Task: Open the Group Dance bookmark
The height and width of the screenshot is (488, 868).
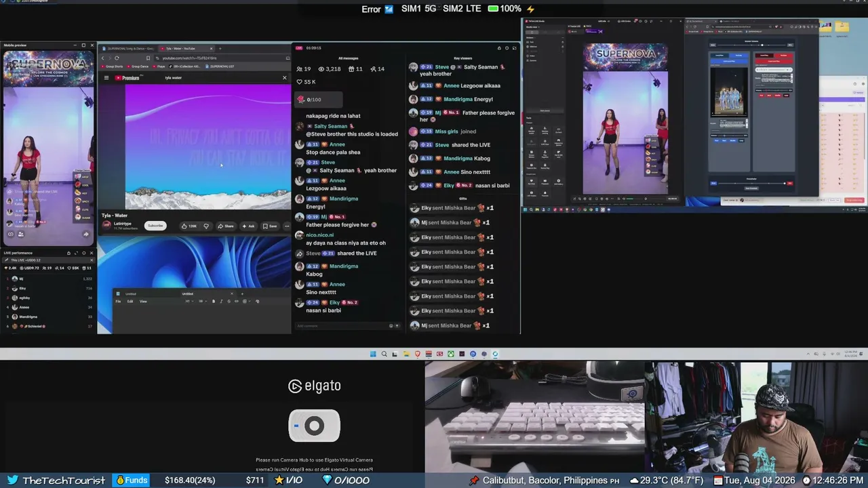Action: (x=138, y=66)
